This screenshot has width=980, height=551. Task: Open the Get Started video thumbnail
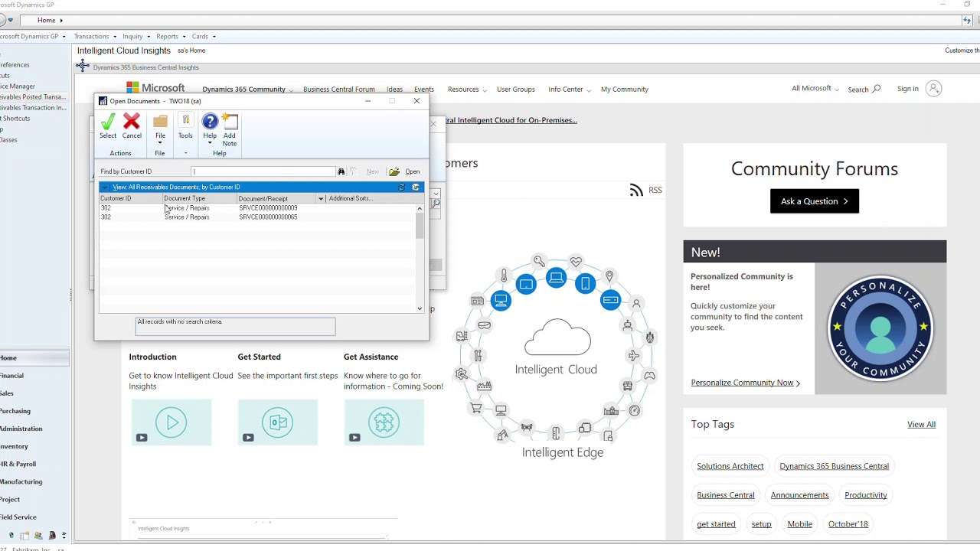[x=277, y=422]
